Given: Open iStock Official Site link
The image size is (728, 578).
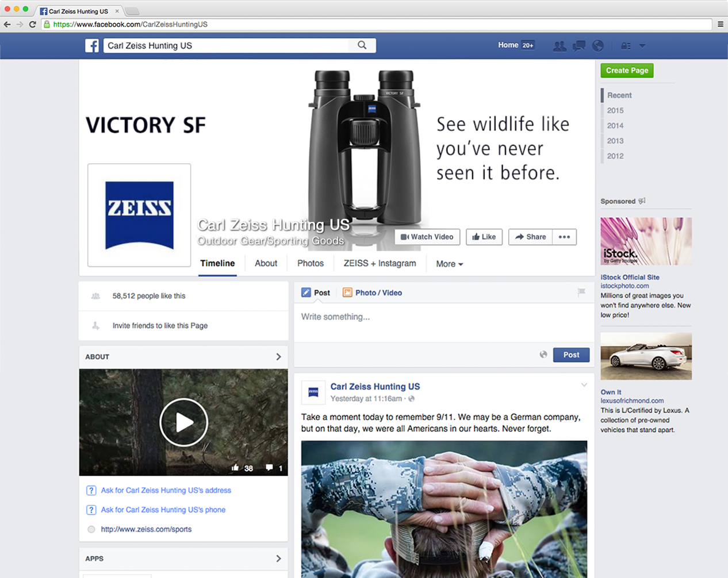Looking at the screenshot, I should (x=630, y=277).
